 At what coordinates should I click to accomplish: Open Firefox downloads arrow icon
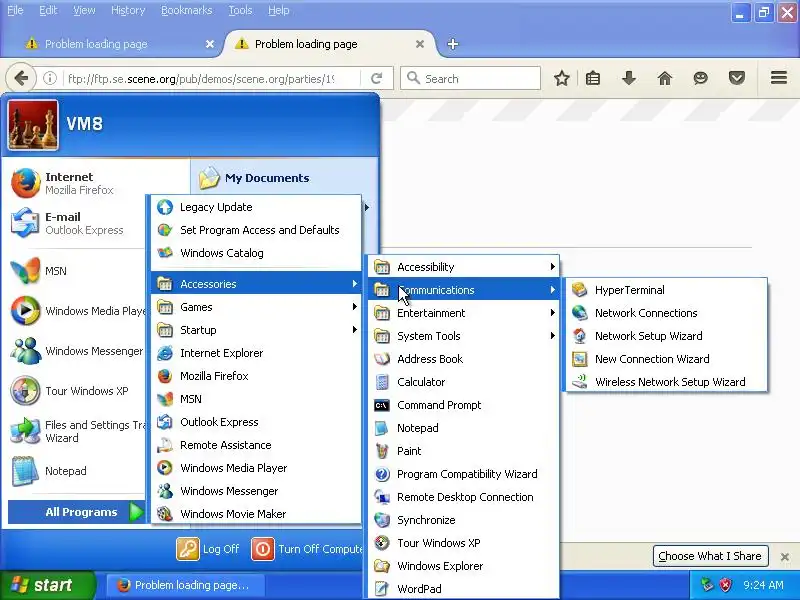[629, 79]
